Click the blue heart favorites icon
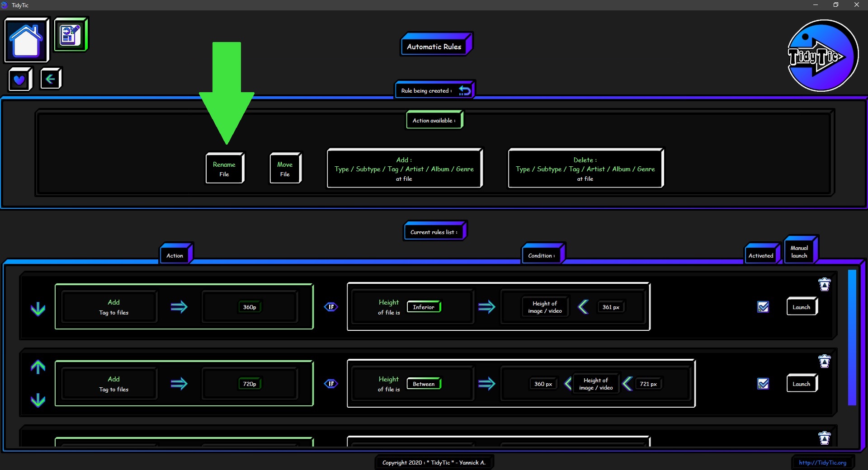Screen dimensions: 868x470 click(x=19, y=80)
